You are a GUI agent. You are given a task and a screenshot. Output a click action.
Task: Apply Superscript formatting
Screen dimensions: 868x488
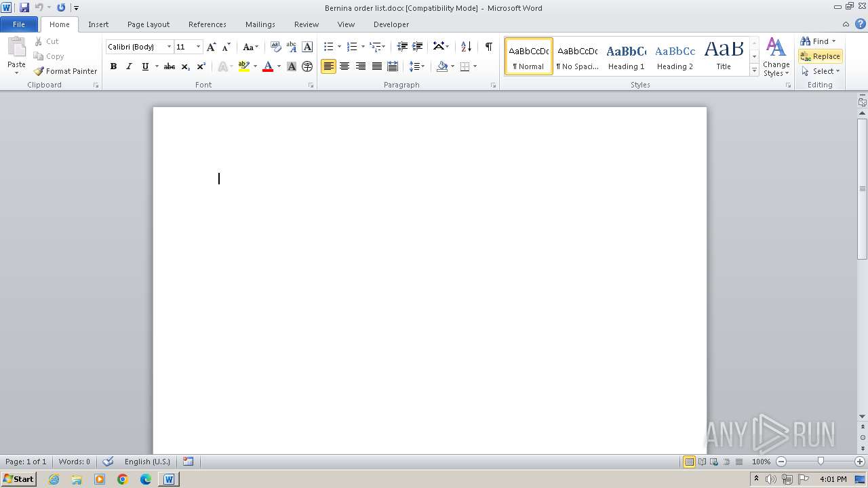pyautogui.click(x=201, y=66)
